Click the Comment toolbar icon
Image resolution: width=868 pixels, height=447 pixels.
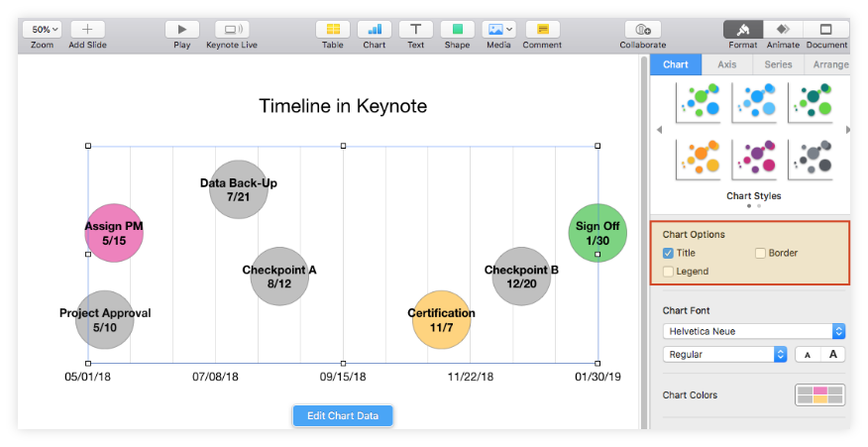tap(542, 30)
